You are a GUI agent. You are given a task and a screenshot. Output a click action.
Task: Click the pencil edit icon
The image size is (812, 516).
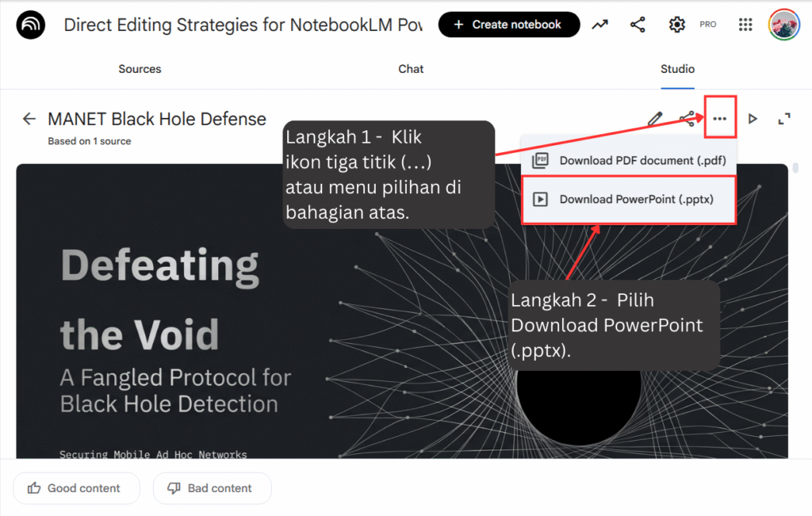[x=655, y=119]
